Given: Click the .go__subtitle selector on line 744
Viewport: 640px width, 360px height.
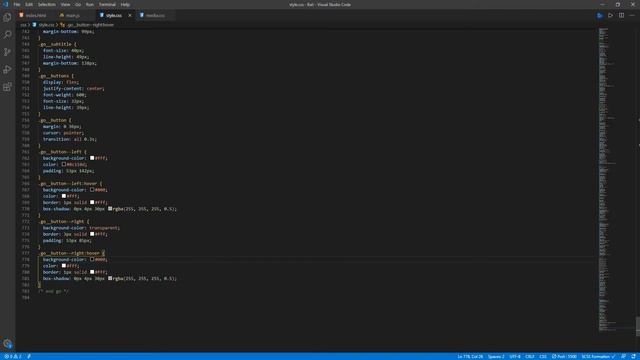Looking at the screenshot, I should coord(56,44).
